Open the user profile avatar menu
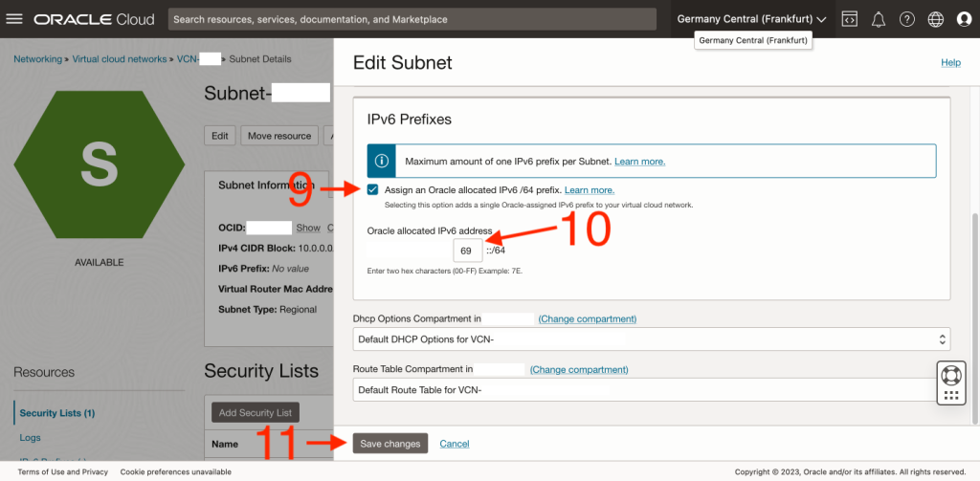This screenshot has width=980, height=481. coord(964,19)
